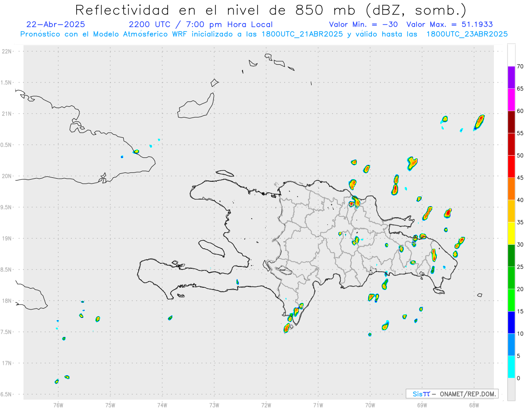Click the date text '22-Abr-2025'
The image size is (532, 411).
[56, 24]
